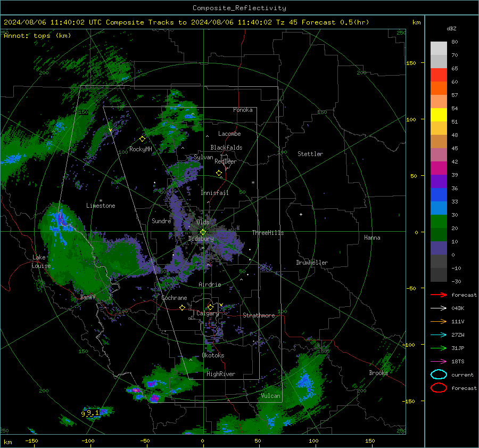This screenshot has height=448, width=479.
Task: Click the 9.1 storm top annotation
Action: [x=93, y=413]
